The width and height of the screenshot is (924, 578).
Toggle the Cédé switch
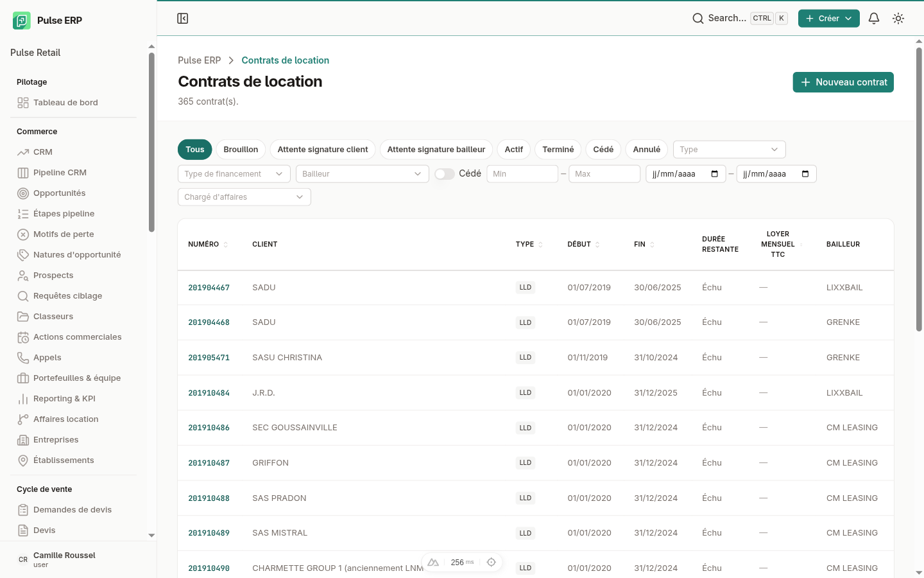point(445,174)
